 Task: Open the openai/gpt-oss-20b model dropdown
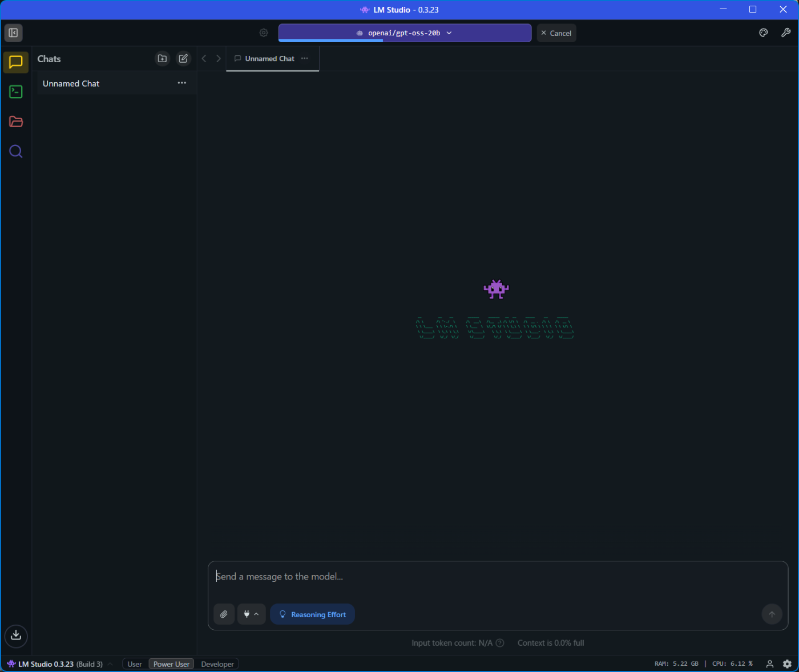405,33
